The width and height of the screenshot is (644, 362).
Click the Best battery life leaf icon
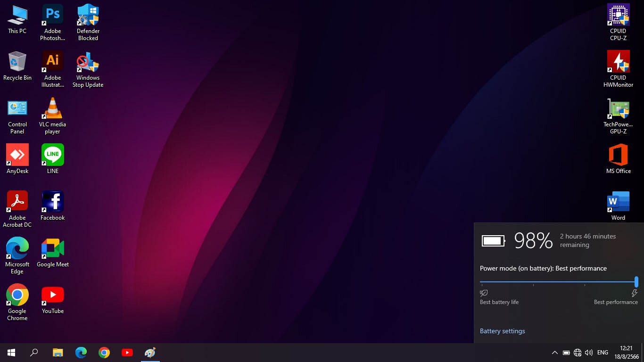[484, 293]
